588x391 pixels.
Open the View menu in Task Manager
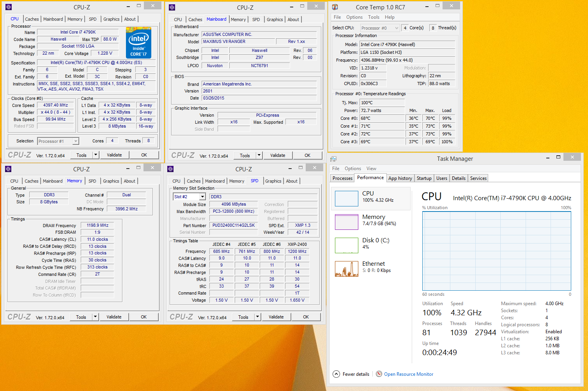[x=371, y=169]
